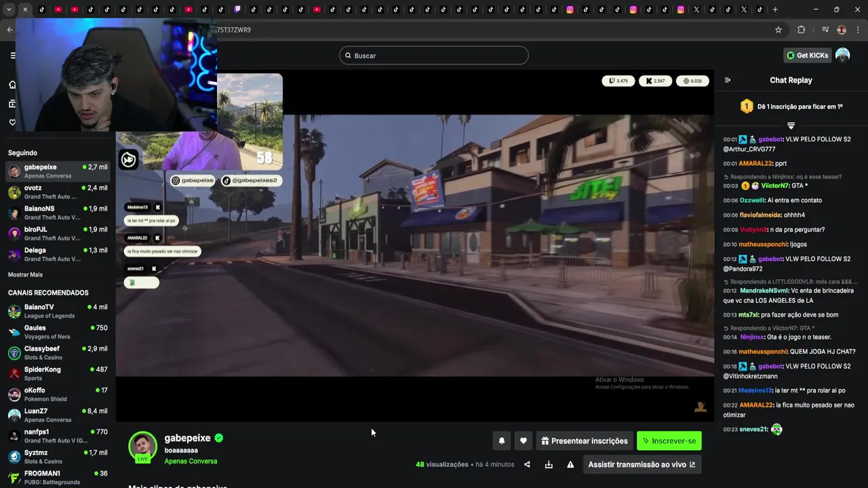Open Chrome three-dot menu
This screenshot has height=488, width=868.
point(859,30)
